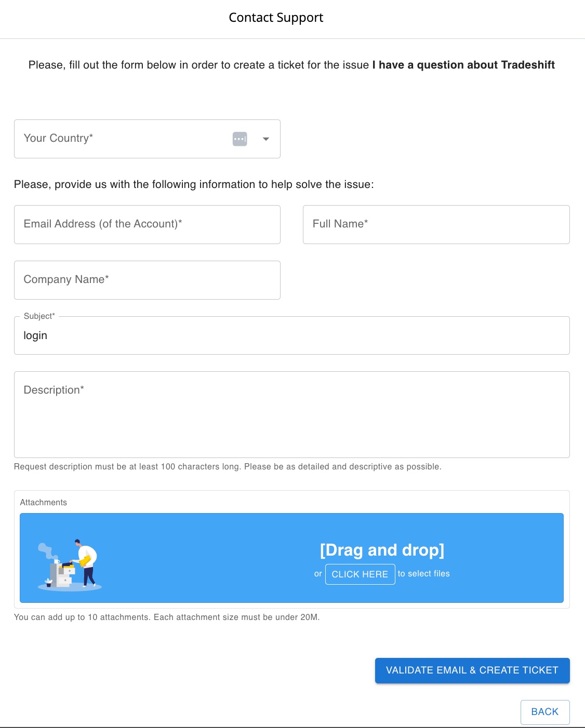Click the Attachments section label

[x=44, y=503]
